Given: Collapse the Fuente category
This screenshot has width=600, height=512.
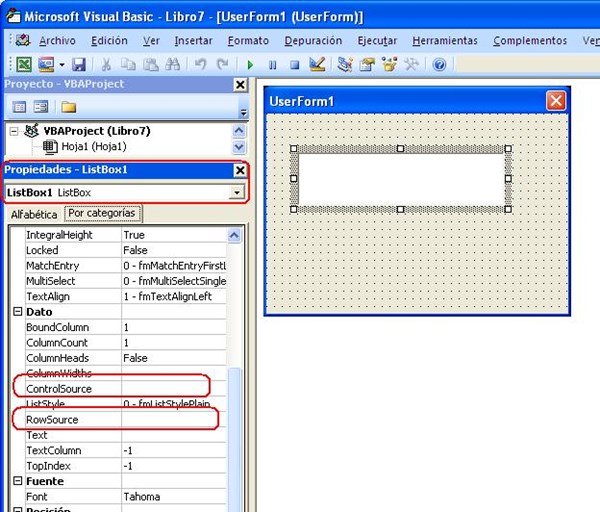Looking at the screenshot, I should point(18,481).
